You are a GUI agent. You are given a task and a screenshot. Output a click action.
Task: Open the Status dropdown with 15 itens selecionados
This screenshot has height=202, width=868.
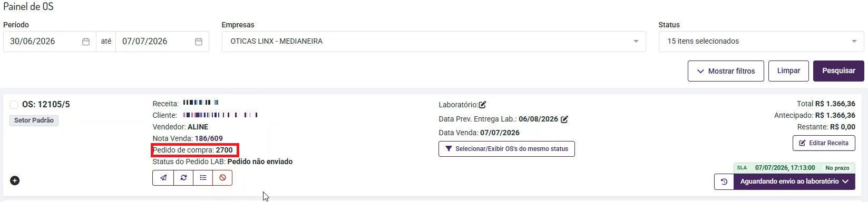point(762,42)
